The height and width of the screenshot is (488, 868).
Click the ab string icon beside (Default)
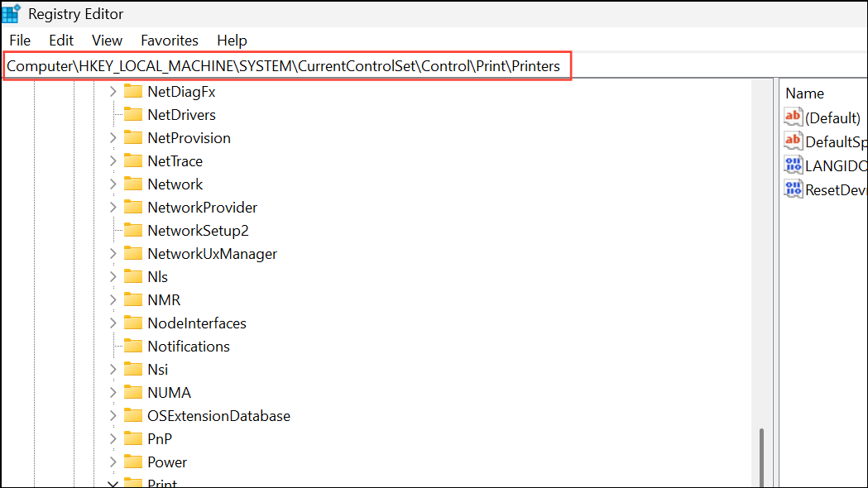(793, 117)
